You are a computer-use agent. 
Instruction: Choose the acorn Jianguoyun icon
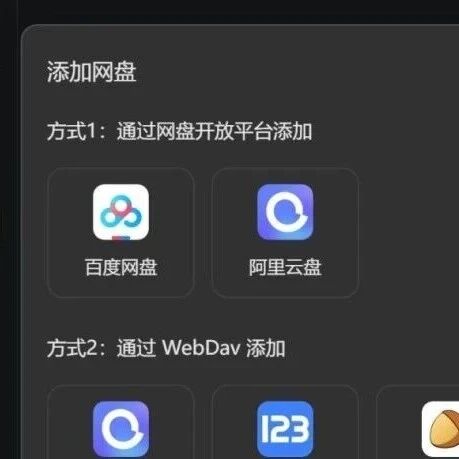440,429
